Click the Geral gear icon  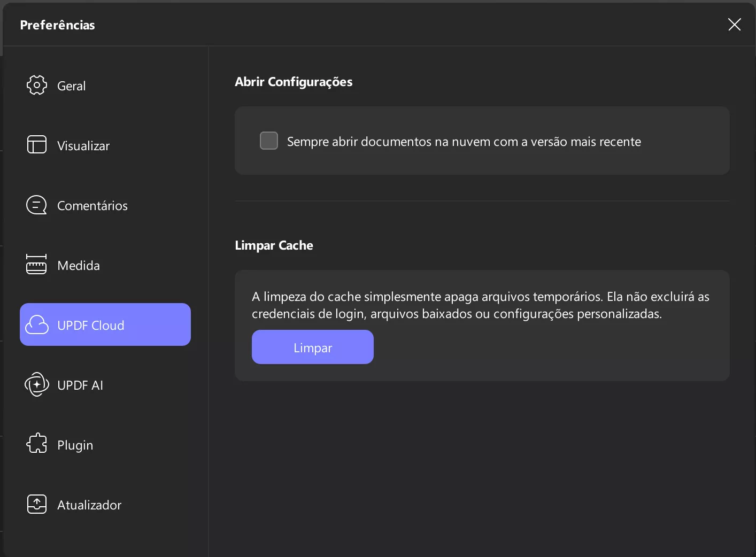[x=37, y=85]
